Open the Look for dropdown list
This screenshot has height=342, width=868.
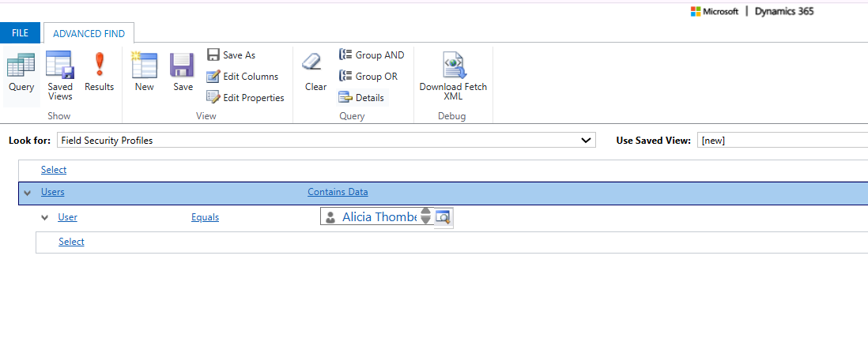click(x=586, y=141)
